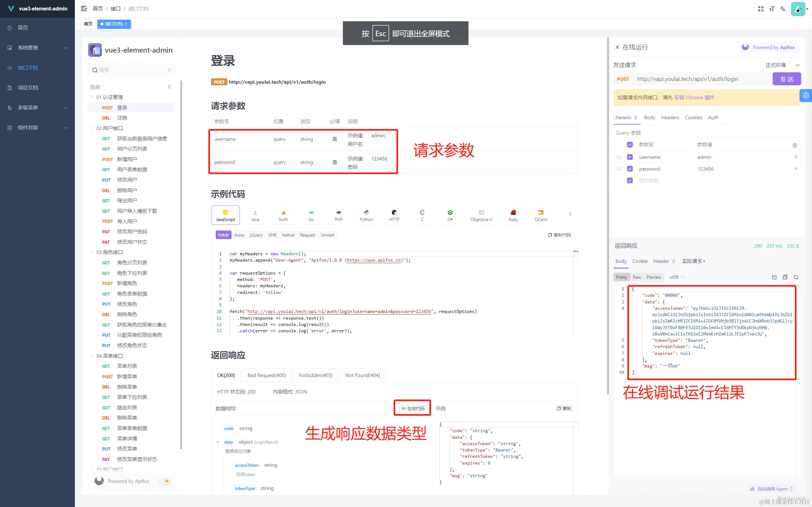This screenshot has height=507, width=812.
Task: Toggle the theme sun icon near Powered by Apifox
Action: [x=167, y=481]
